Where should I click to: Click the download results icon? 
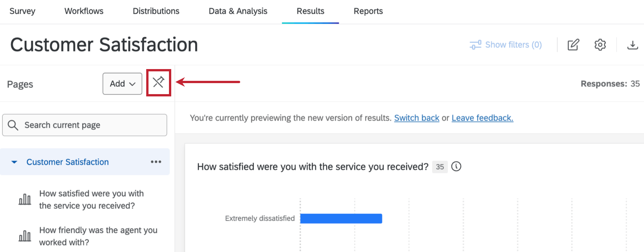click(632, 45)
